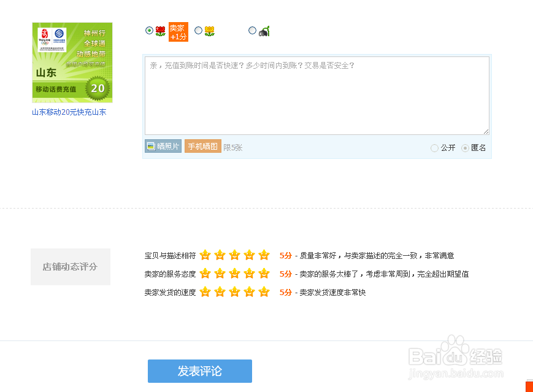Screen dimensions: 533x392
Task: Click the first star of 卖家的服务态度
Action: tap(205, 274)
